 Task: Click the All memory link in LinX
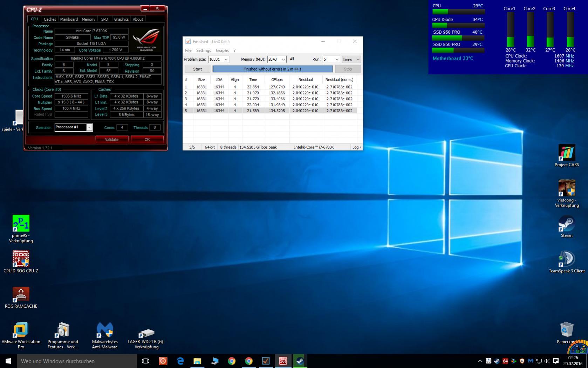click(x=292, y=59)
